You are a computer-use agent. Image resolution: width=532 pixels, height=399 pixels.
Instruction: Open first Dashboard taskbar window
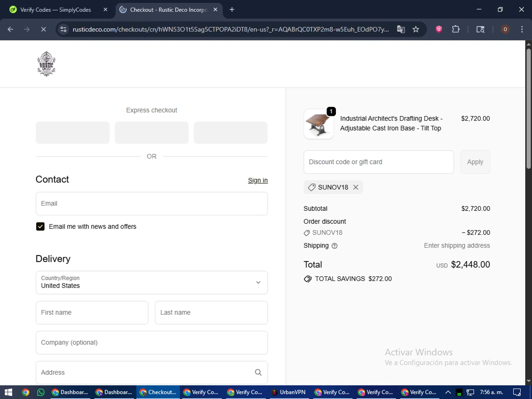[x=70, y=392]
